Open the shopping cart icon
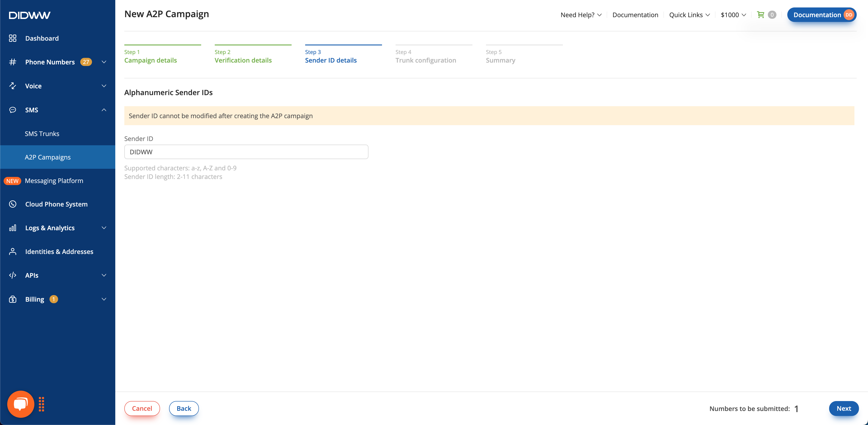The height and width of the screenshot is (425, 868). pyautogui.click(x=760, y=15)
